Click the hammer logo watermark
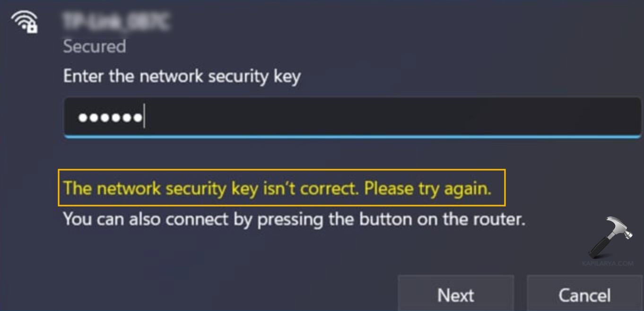644x311 pixels. pyautogui.click(x=610, y=239)
